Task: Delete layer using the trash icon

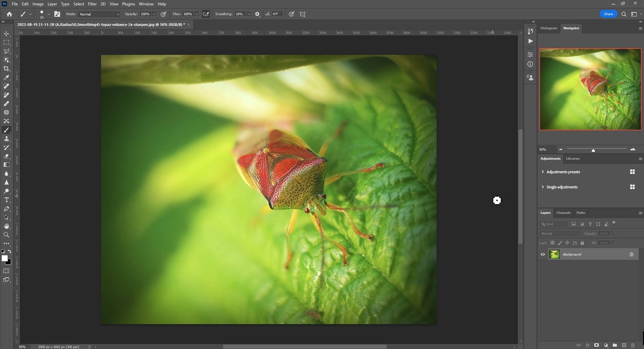Action: tap(633, 345)
